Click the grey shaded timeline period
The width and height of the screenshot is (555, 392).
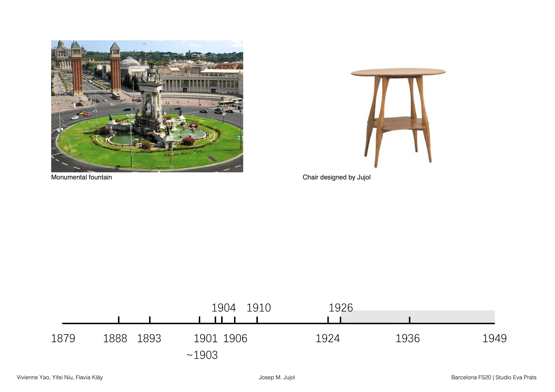click(418, 317)
